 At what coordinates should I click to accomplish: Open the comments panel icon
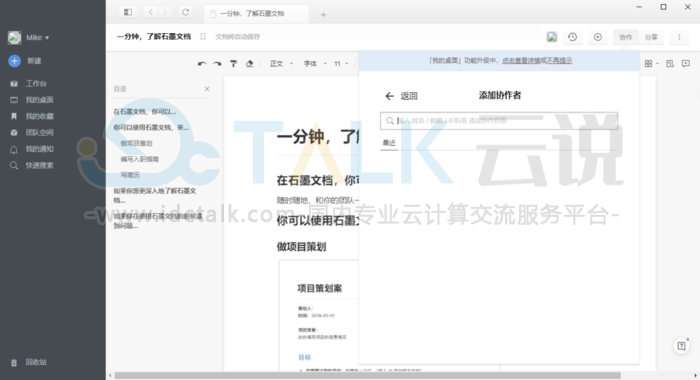(686, 64)
